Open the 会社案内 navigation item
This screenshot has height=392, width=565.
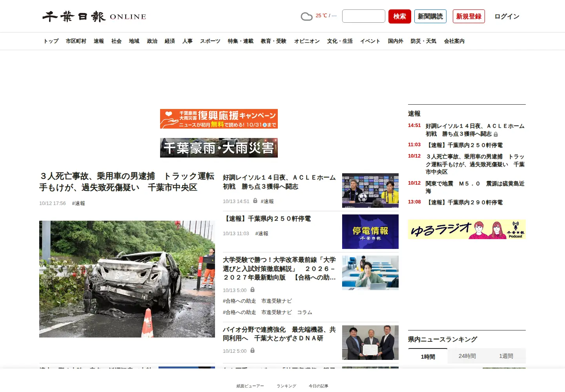click(454, 41)
